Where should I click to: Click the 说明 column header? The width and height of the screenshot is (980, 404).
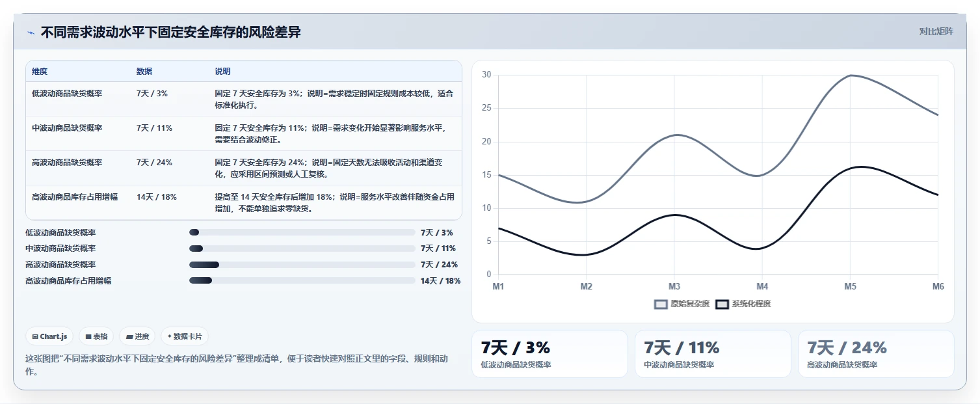222,72
